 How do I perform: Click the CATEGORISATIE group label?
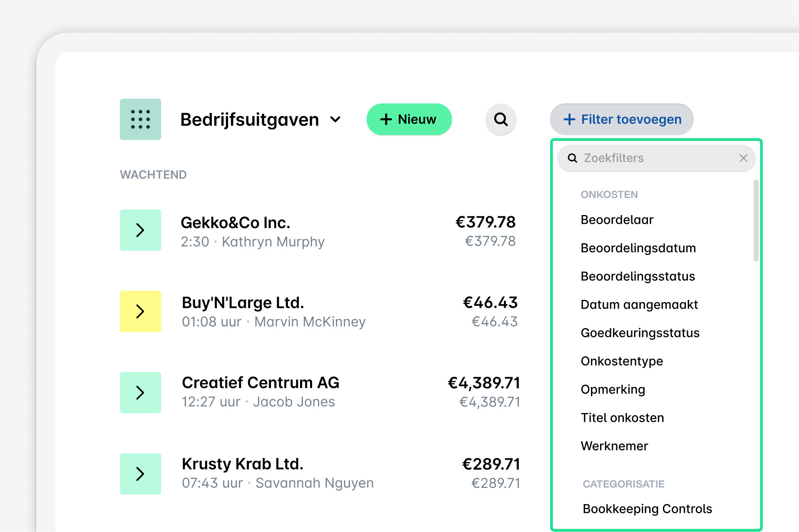(623, 484)
